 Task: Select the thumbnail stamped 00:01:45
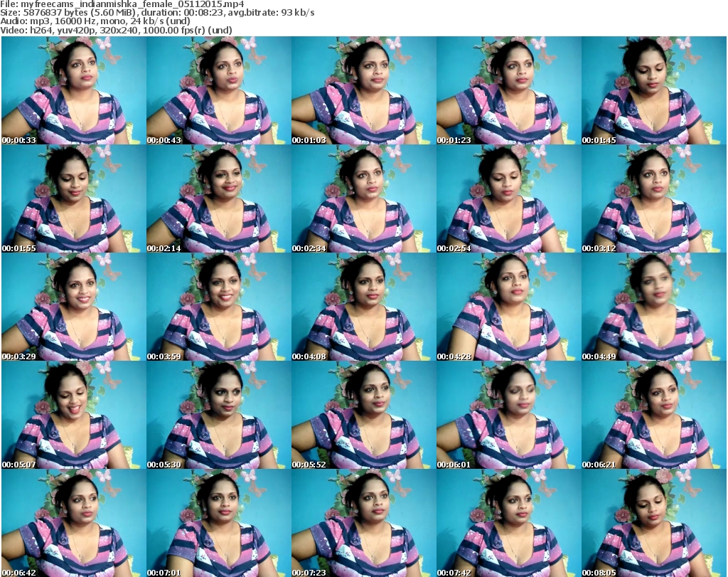click(x=654, y=90)
